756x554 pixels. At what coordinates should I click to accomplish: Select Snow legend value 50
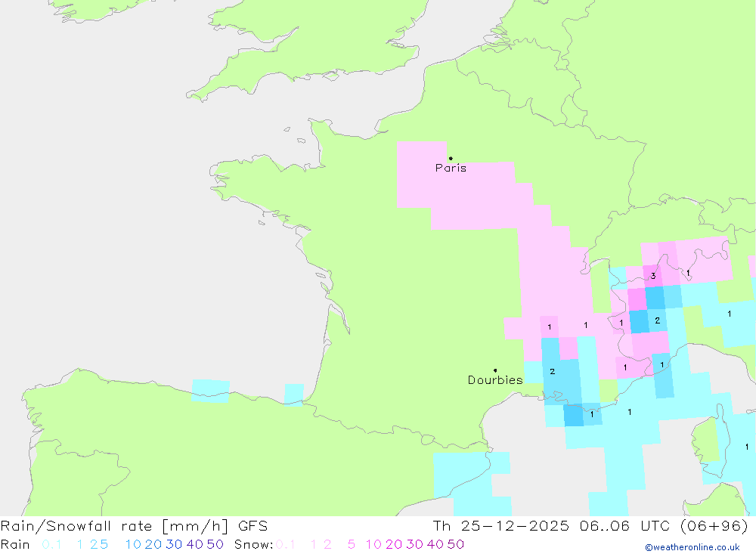pos(456,544)
